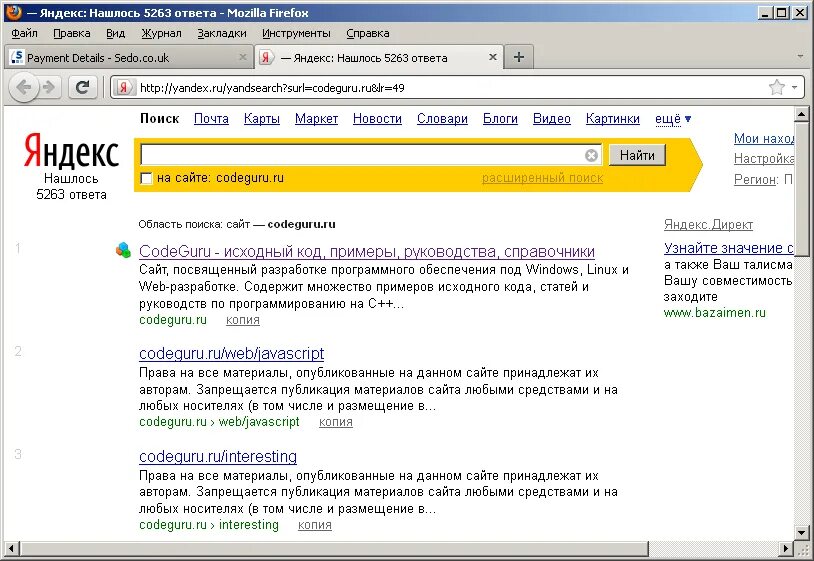Viewport: 814px width, 561px height.
Task: Open the Настройка link
Action: pos(764,159)
